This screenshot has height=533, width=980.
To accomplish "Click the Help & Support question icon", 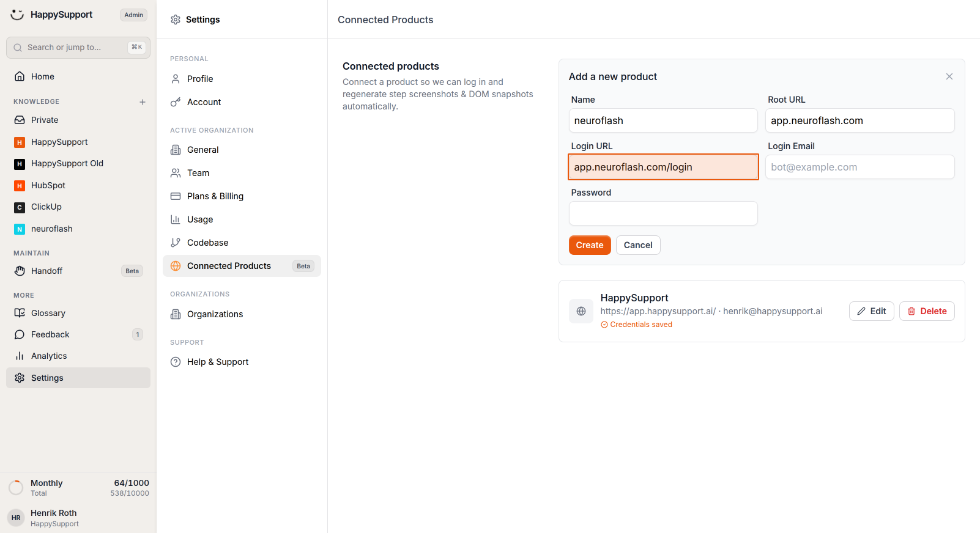I will point(176,362).
